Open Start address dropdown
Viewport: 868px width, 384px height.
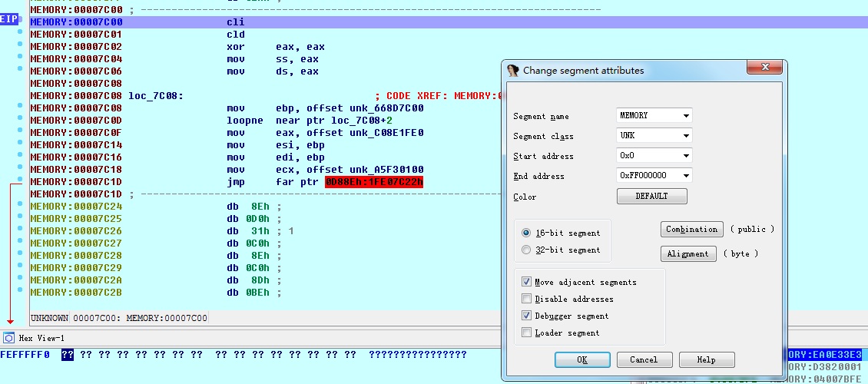[x=687, y=155]
